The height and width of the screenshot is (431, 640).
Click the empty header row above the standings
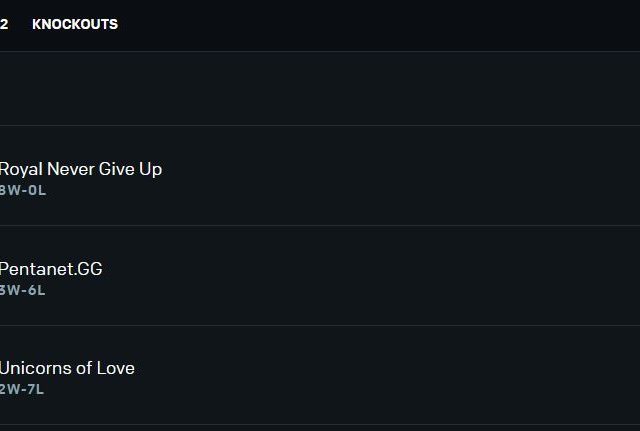point(320,89)
